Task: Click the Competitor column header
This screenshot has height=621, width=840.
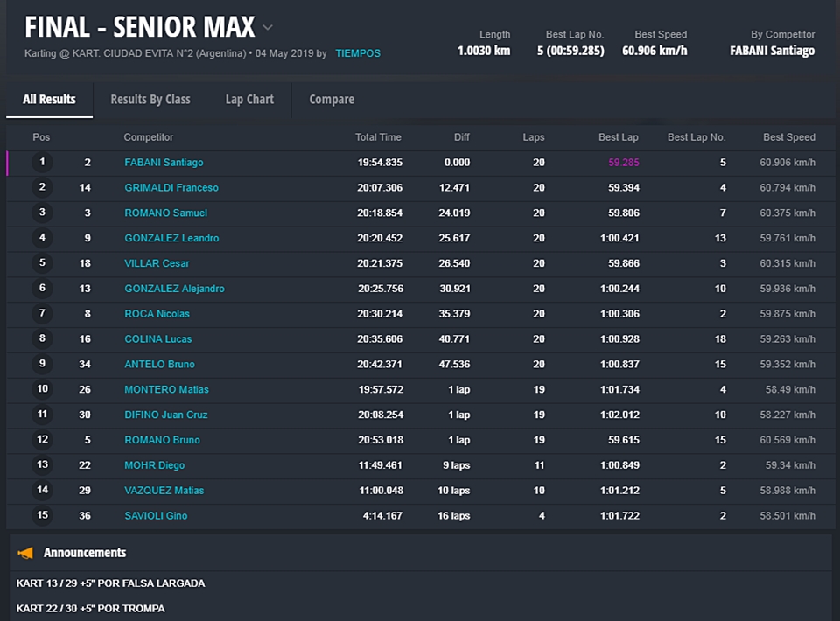Action: (149, 137)
